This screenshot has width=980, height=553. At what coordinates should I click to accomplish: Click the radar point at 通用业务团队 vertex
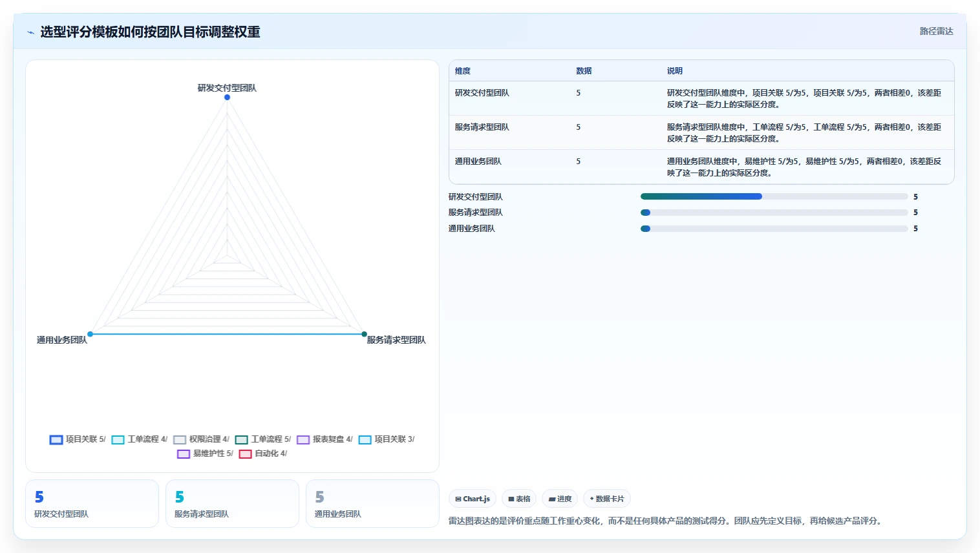tap(90, 334)
